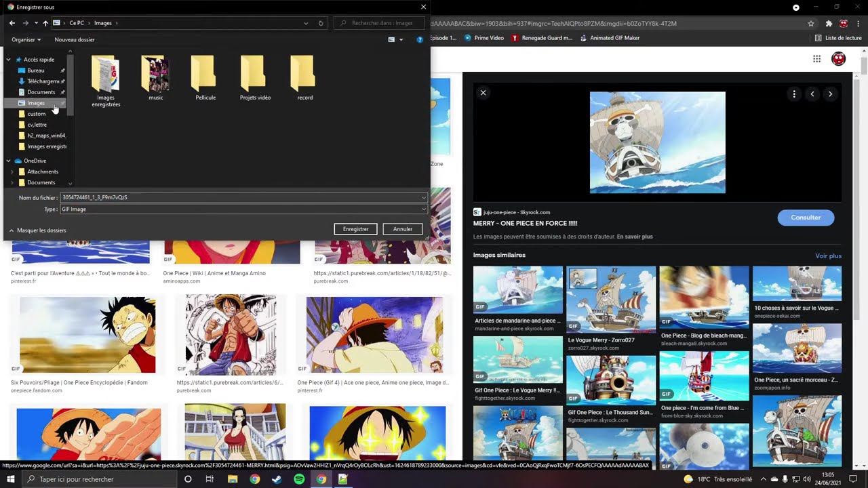Collapse the Accès rapide tree node
The width and height of the screenshot is (868, 488).
tap(9, 60)
